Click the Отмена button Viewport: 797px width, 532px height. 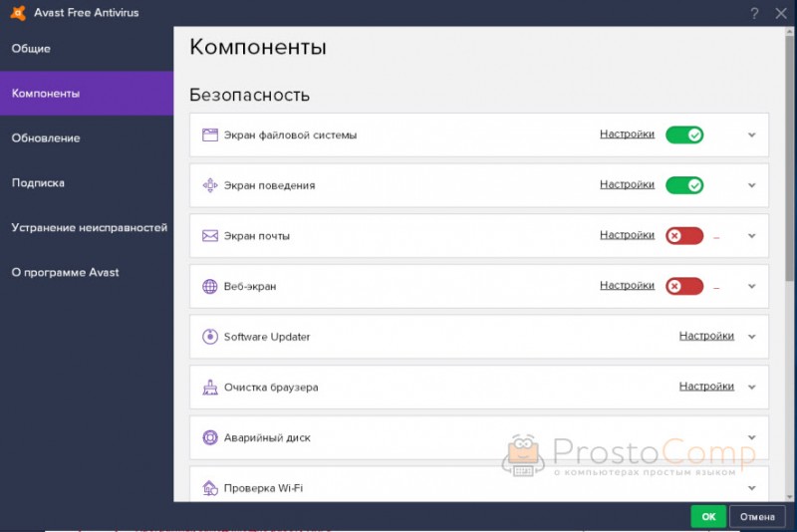click(x=757, y=517)
